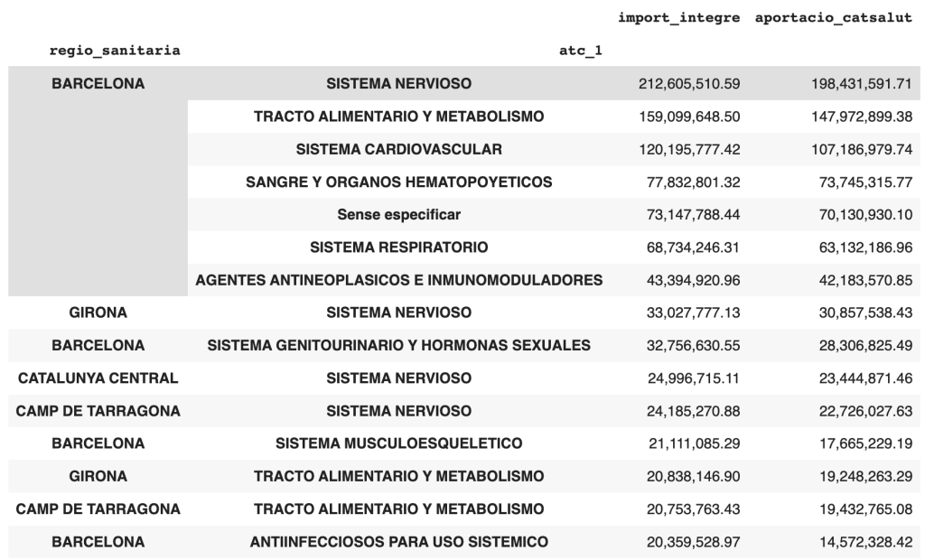
Task: Click SANGRE Y ORGANOS HEMATOPOYETICOS row label
Action: pyautogui.click(x=398, y=182)
